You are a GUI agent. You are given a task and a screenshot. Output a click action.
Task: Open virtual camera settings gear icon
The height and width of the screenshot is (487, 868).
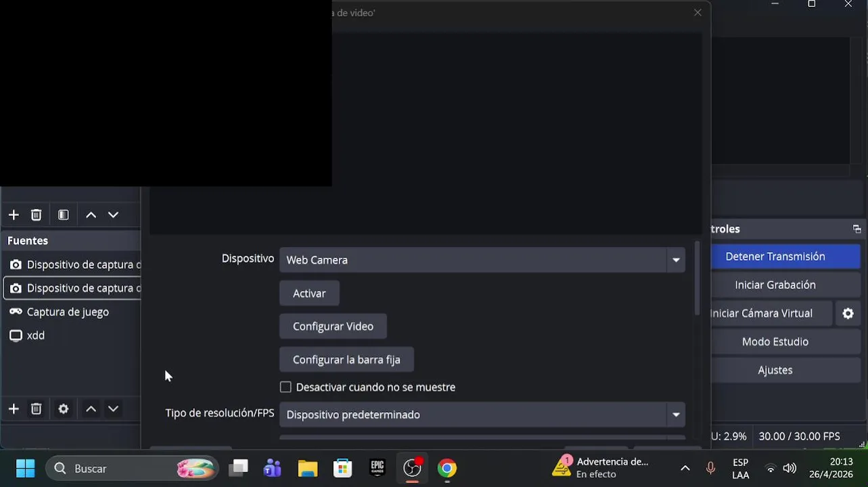tap(848, 313)
